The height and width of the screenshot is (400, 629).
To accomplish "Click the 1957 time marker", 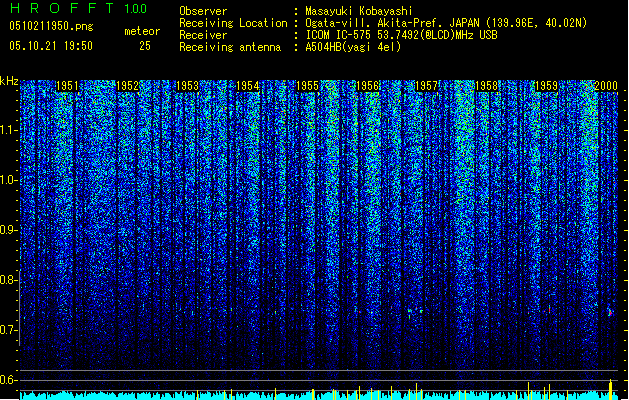I will click(426, 86).
